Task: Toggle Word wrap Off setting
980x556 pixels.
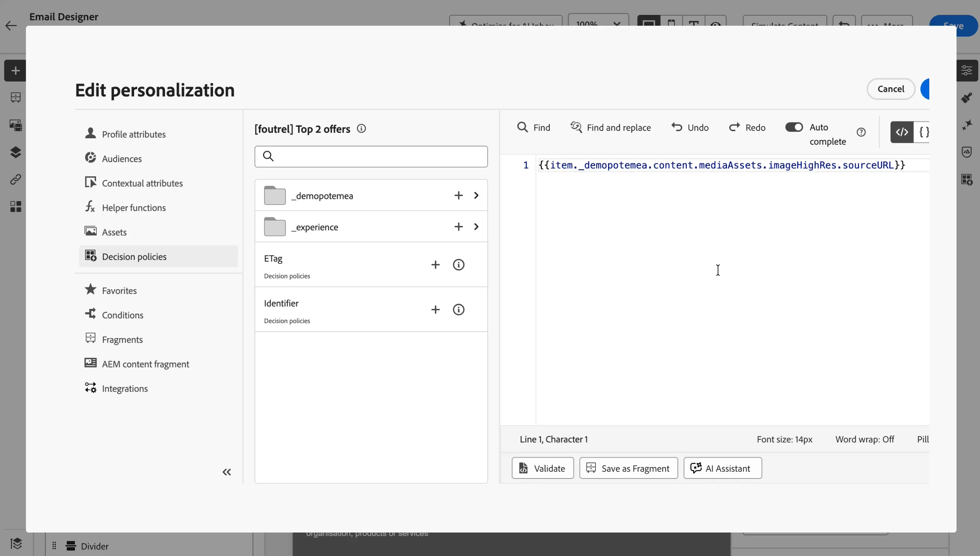Action: [865, 439]
